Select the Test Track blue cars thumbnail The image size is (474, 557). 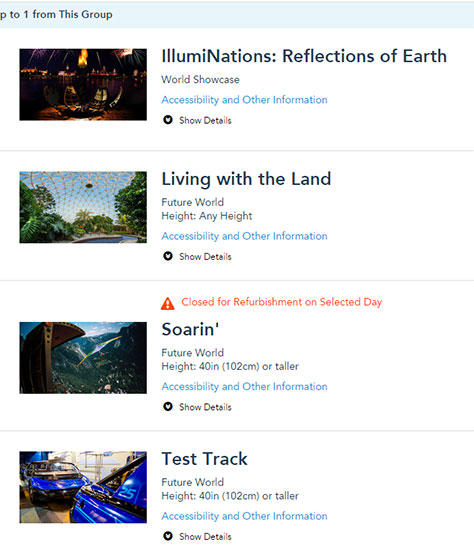[x=83, y=487]
